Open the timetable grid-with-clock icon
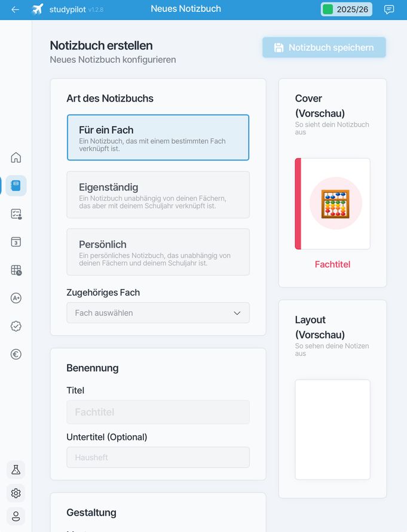 (x=16, y=270)
